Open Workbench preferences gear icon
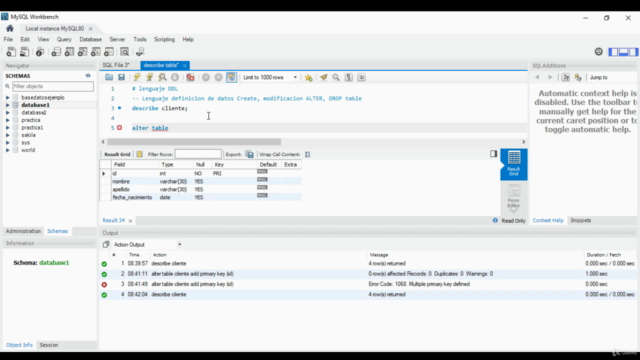This screenshot has width=640, height=360. click(x=598, y=51)
